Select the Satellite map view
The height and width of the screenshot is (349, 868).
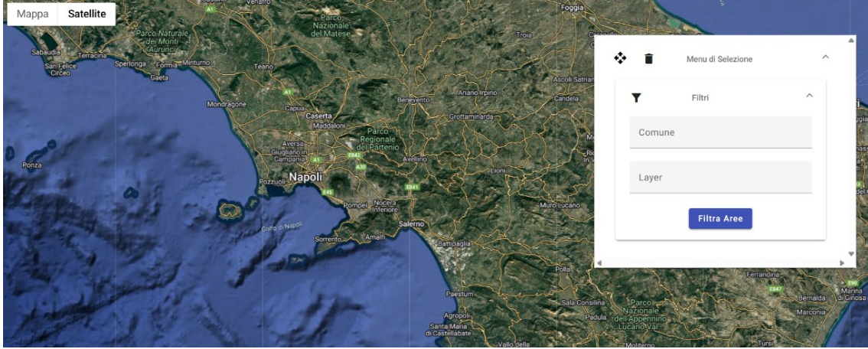86,14
